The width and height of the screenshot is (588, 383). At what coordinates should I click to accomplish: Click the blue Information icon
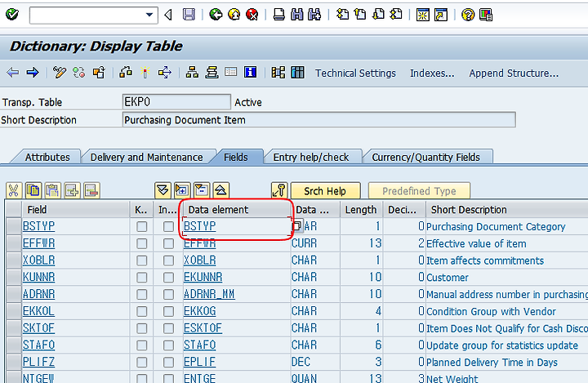click(x=250, y=72)
